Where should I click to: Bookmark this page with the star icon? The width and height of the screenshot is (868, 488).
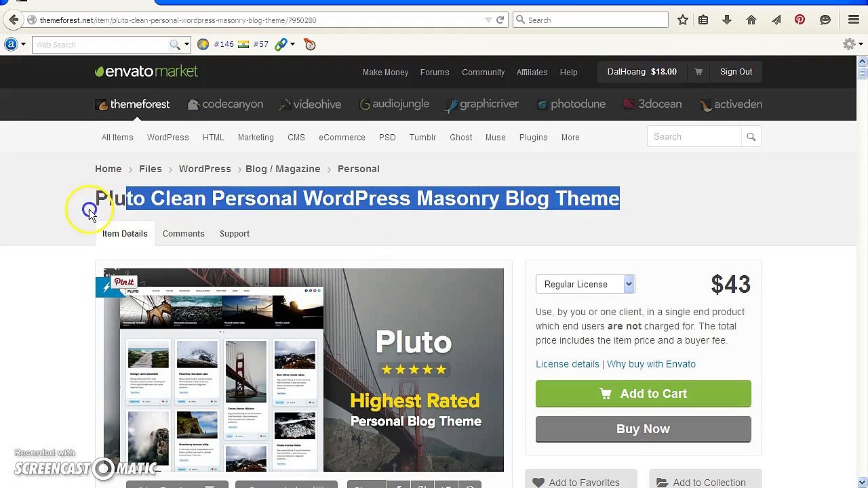pos(683,20)
